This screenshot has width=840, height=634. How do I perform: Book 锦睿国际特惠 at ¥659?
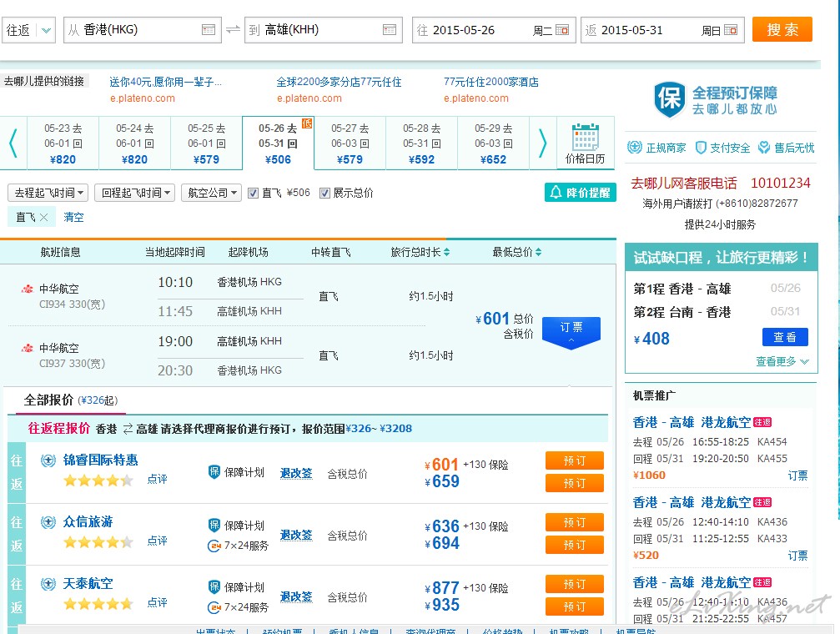574,483
